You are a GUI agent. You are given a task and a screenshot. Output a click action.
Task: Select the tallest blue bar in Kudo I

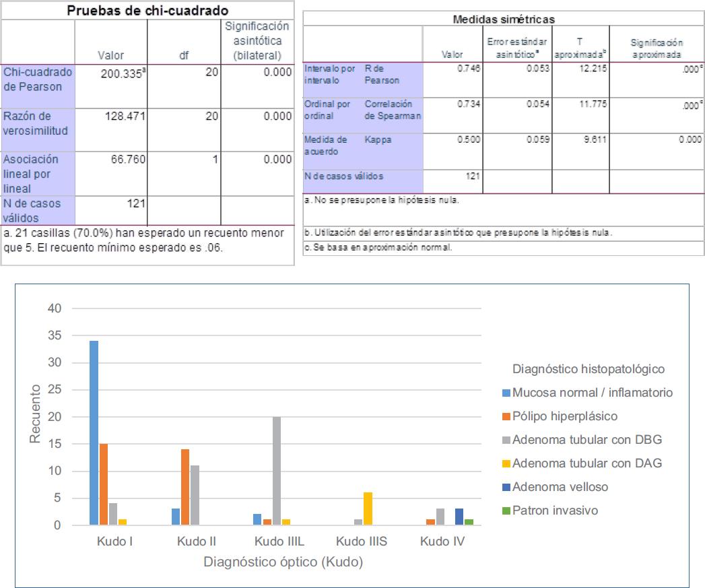point(94,433)
